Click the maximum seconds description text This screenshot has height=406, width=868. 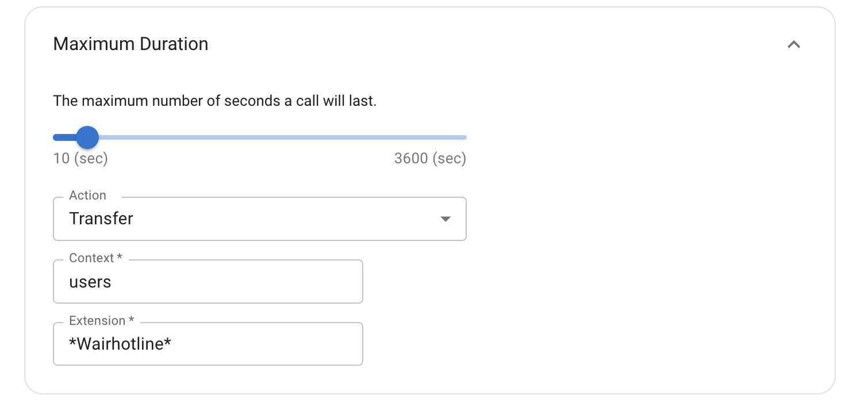214,102
